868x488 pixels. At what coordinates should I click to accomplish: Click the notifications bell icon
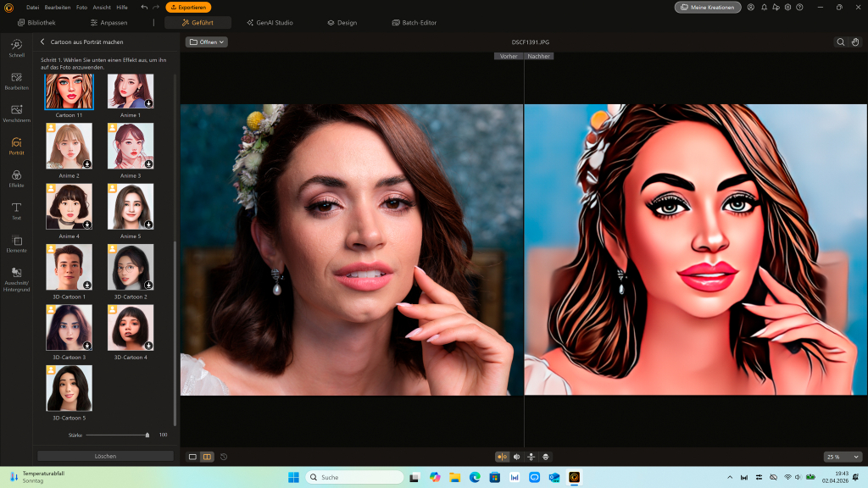764,7
